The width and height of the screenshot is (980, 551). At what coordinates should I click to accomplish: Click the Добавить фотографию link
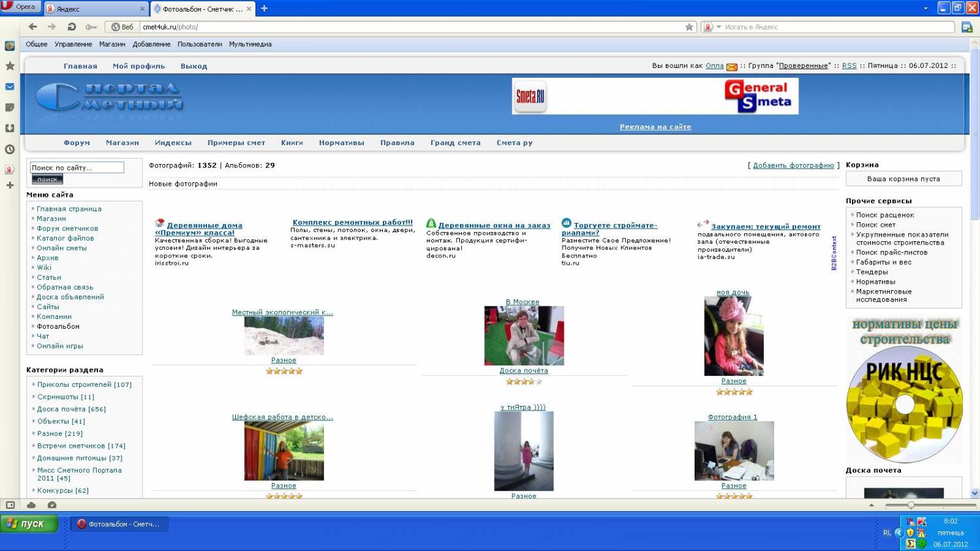point(793,165)
